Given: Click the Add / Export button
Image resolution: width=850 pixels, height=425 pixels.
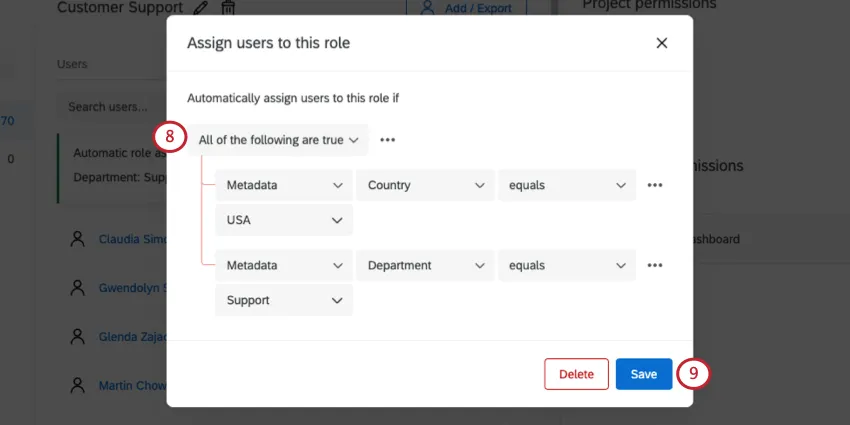Looking at the screenshot, I should click(468, 8).
